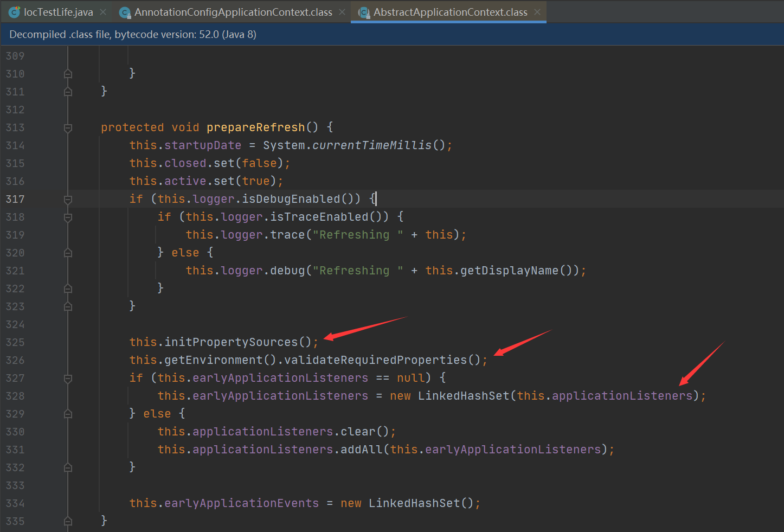Click the clear call on line 330
784x532 pixels.
(358, 432)
